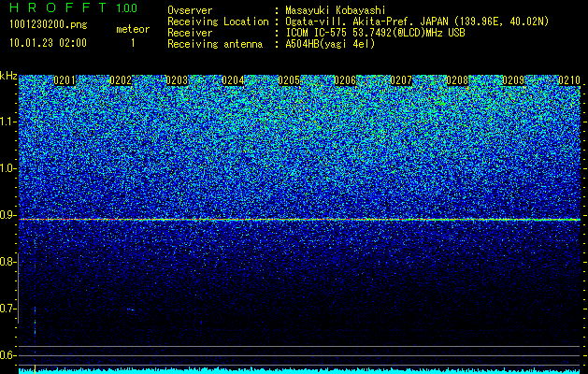This screenshot has height=374, width=588.
Task: Click the 0.6 kHz axis label
Action: coord(7,355)
